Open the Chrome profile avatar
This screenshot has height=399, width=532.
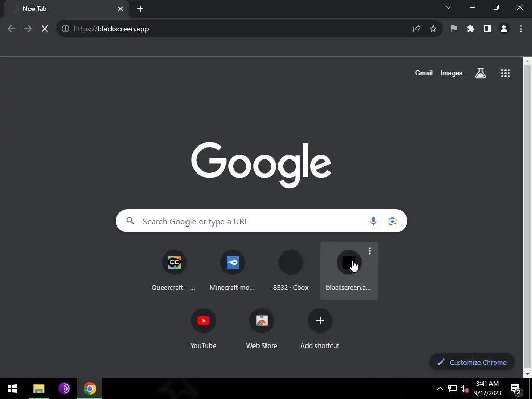[504, 29]
